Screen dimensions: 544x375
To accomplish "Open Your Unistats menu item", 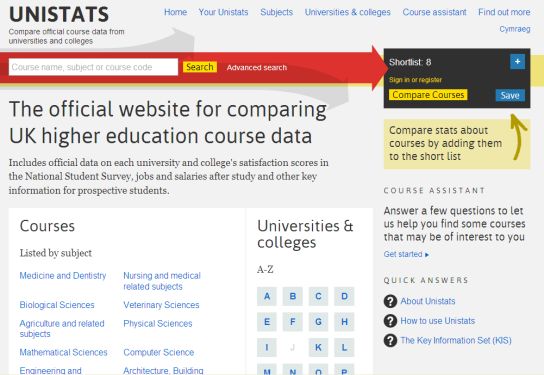I will coord(223,12).
